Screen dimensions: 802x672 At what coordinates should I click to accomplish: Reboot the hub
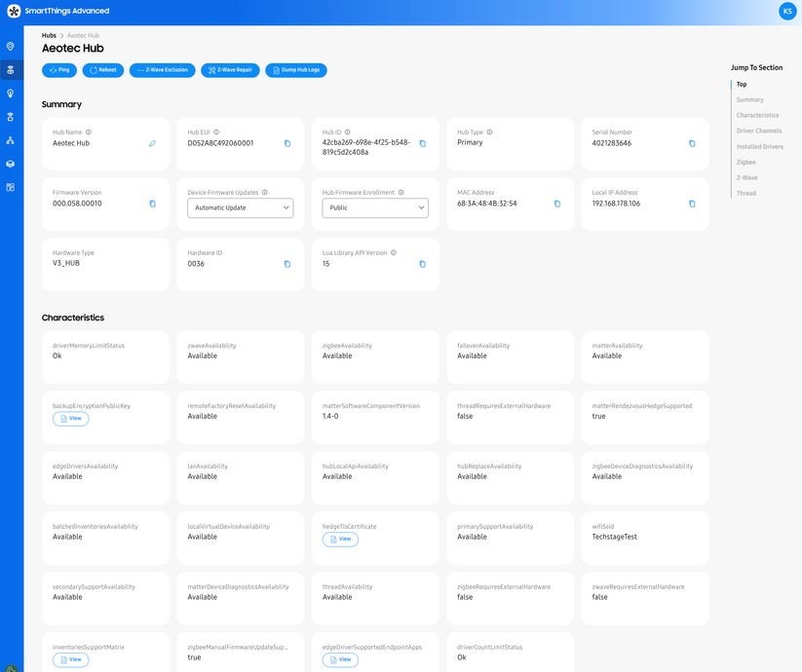(103, 69)
